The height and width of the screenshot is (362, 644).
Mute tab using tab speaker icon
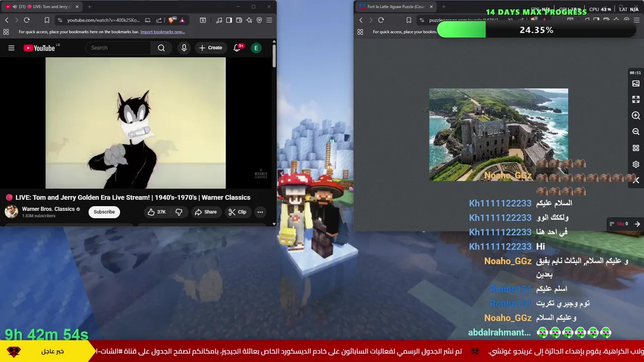tap(14, 7)
